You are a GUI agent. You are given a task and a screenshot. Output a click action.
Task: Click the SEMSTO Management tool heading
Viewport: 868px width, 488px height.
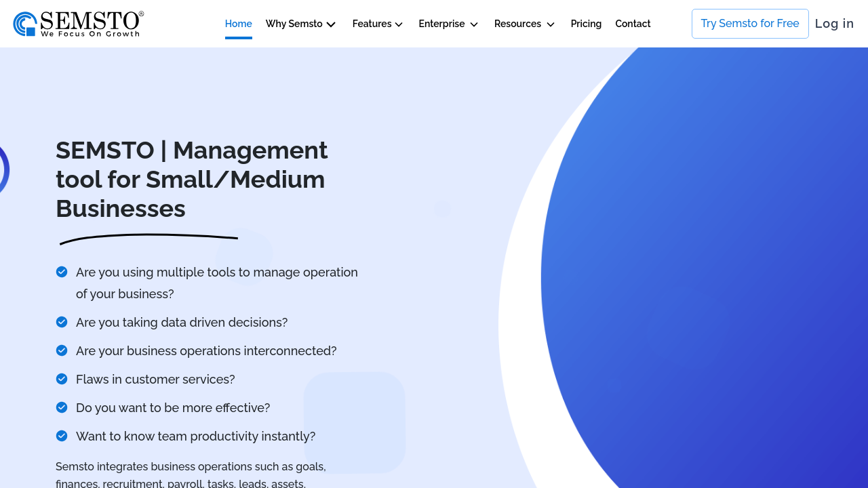192,180
